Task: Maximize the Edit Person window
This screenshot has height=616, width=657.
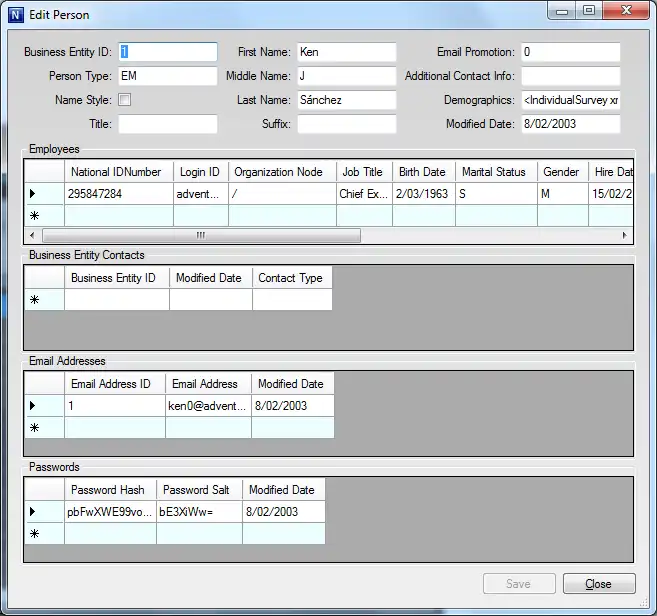Action: [589, 11]
